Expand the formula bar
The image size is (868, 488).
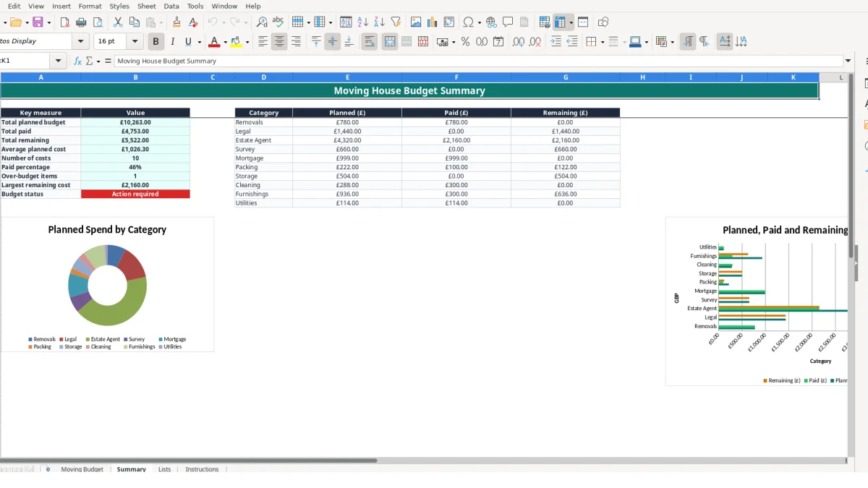click(848, 61)
